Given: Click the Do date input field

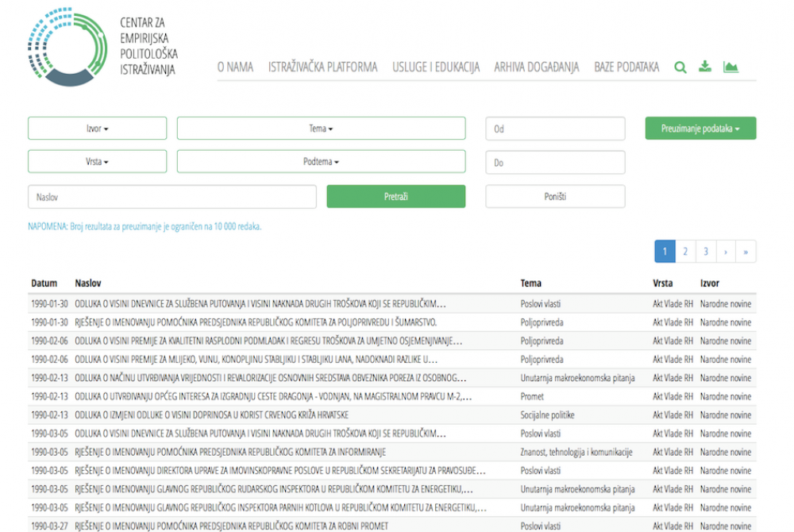Looking at the screenshot, I should tap(555, 163).
